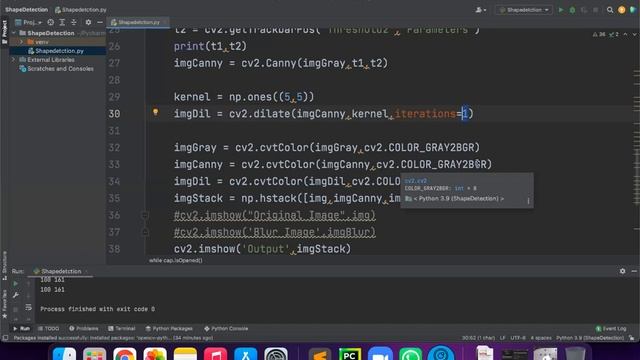Click ShapeDetection breadcrumb in navigation bar

pos(26,9)
